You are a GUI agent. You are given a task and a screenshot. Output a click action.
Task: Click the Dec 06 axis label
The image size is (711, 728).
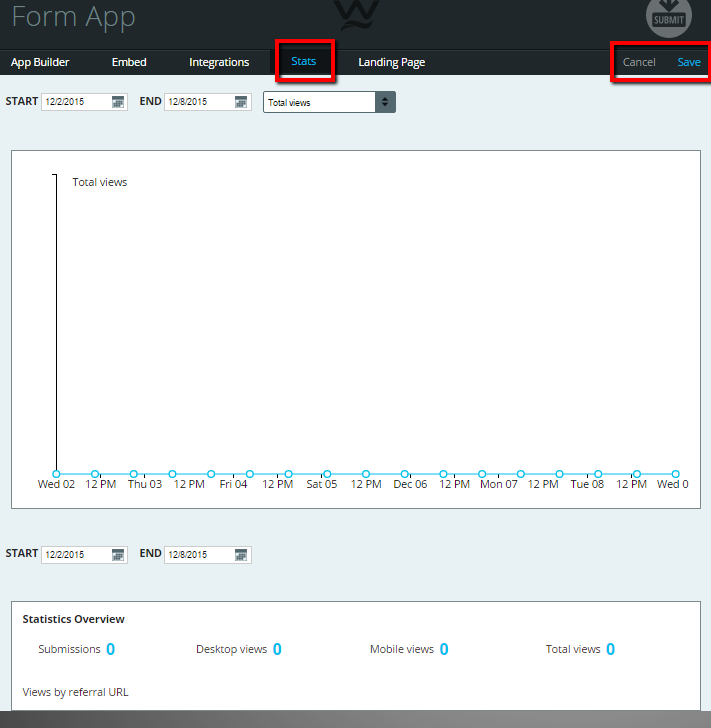point(410,484)
